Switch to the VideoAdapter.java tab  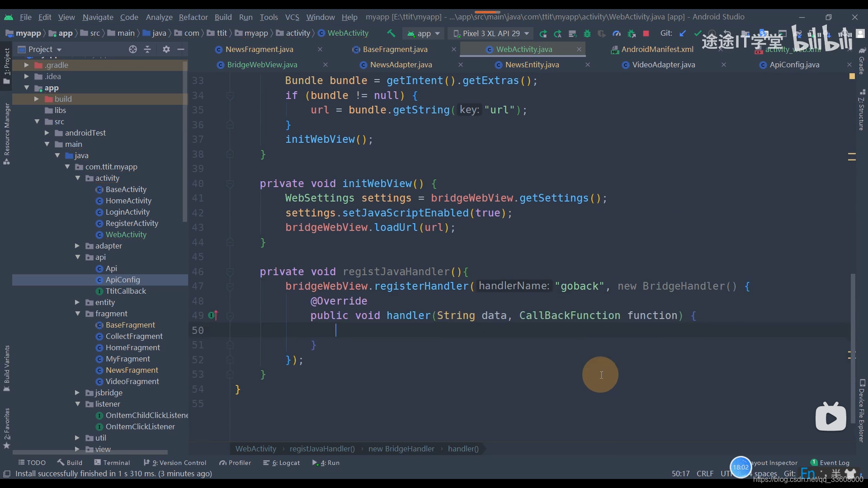663,65
